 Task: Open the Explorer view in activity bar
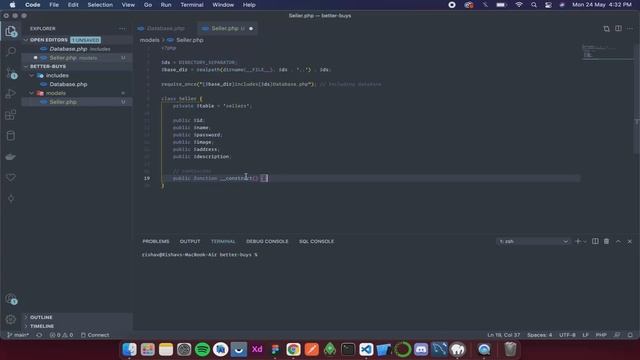pos(11,31)
